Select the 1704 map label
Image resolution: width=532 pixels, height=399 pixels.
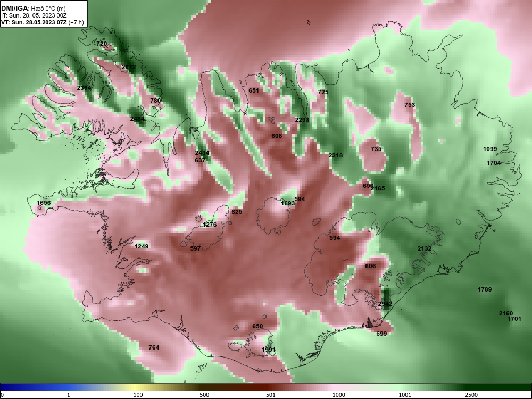(494, 163)
